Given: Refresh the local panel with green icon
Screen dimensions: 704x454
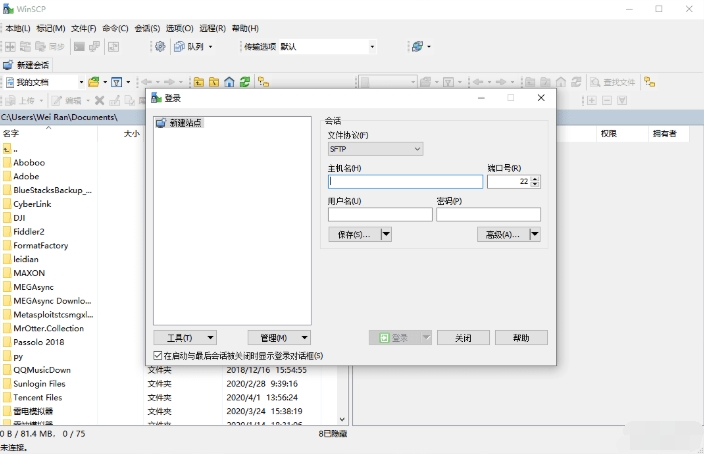Looking at the screenshot, I should (245, 82).
